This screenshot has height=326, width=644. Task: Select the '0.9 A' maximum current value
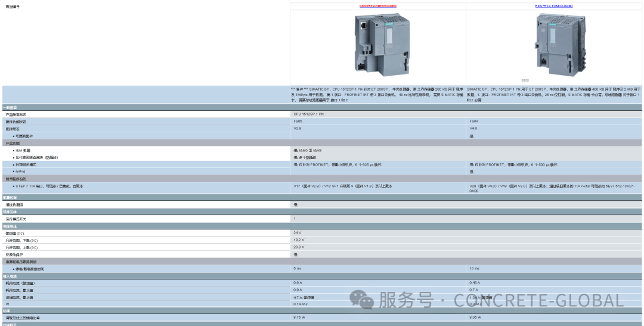298,290
